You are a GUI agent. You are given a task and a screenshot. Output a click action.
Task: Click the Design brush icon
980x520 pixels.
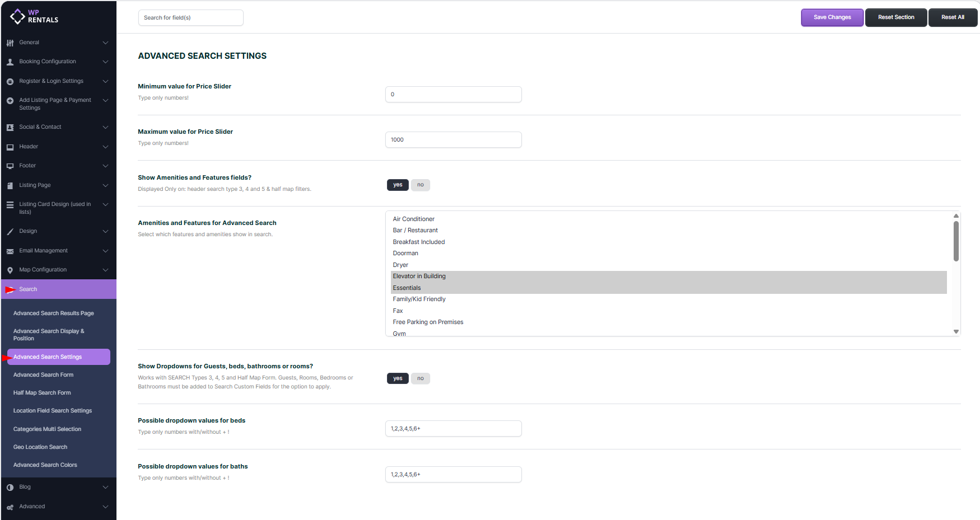[x=10, y=232]
